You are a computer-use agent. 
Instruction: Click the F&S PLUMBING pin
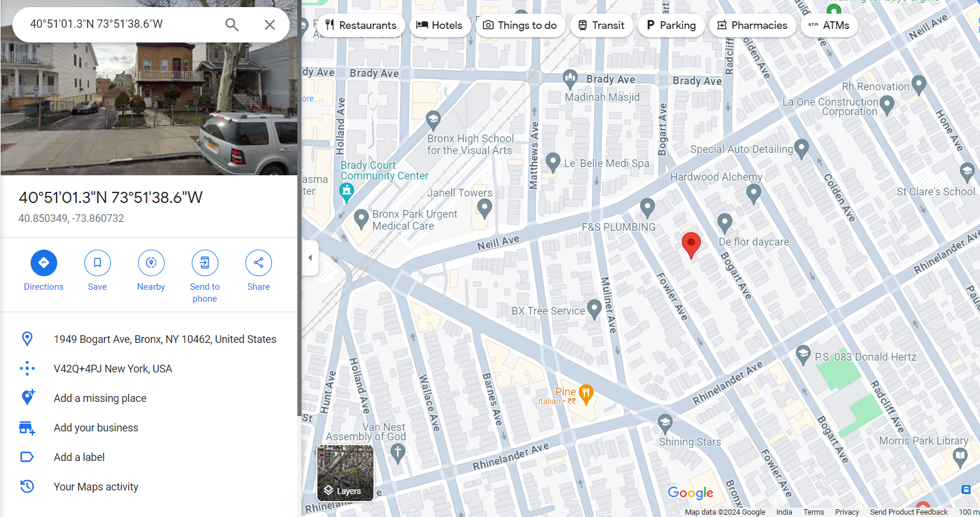coord(647,207)
